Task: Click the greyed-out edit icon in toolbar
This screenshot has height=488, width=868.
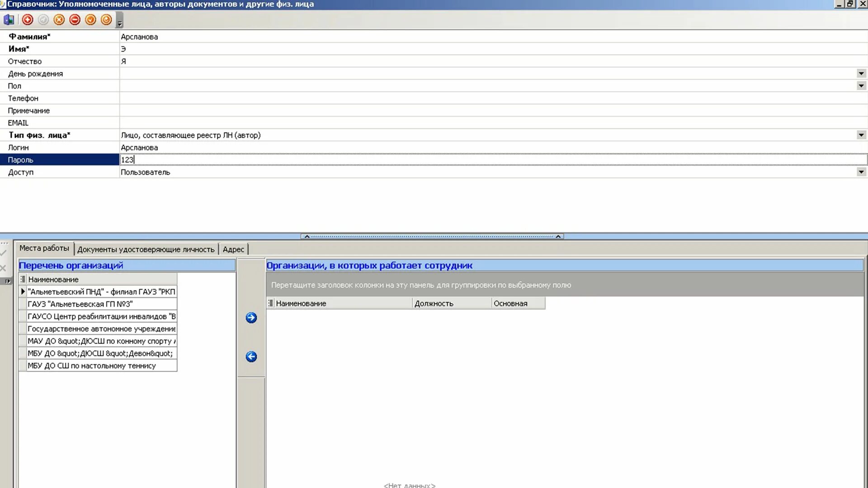Action: (43, 20)
